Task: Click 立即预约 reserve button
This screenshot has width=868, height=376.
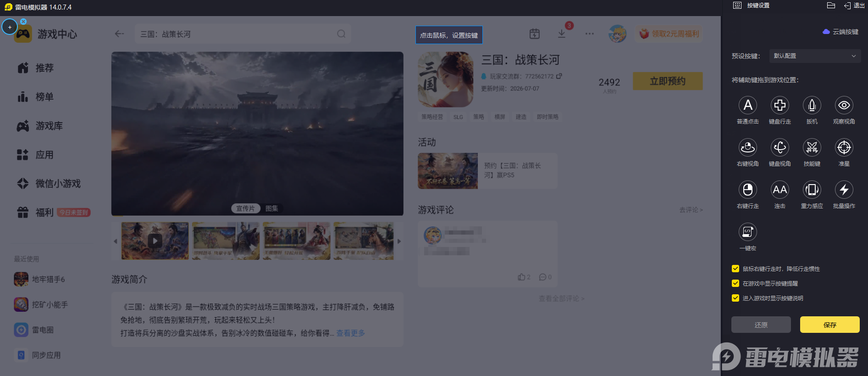Action: coord(668,81)
